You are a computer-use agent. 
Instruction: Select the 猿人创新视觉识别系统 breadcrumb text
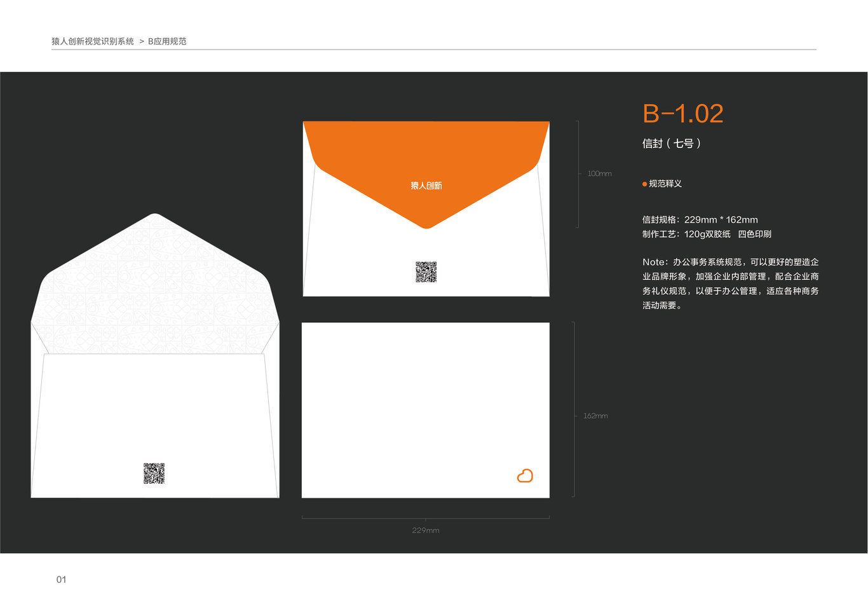(x=93, y=41)
